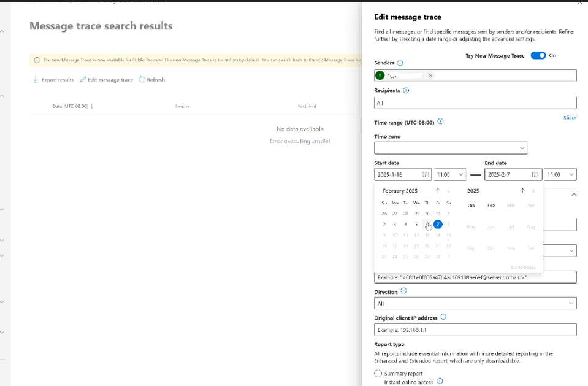The width and height of the screenshot is (588, 386).
Task: Choose Feb in month picker
Action: click(491, 206)
